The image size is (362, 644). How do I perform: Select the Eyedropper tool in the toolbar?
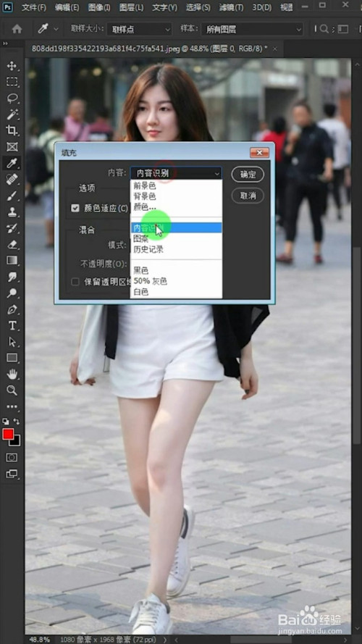(12, 163)
